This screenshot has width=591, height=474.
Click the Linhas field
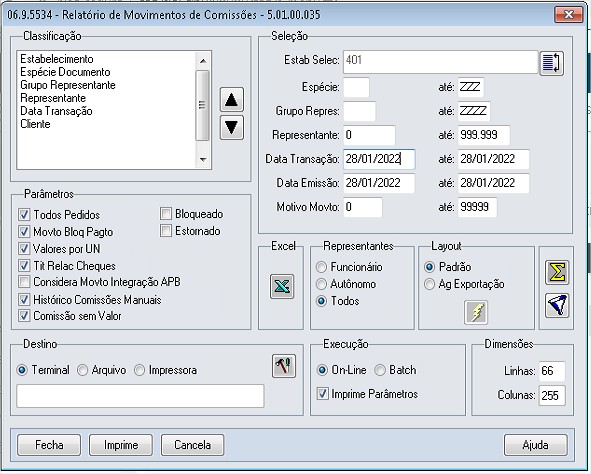(x=552, y=371)
